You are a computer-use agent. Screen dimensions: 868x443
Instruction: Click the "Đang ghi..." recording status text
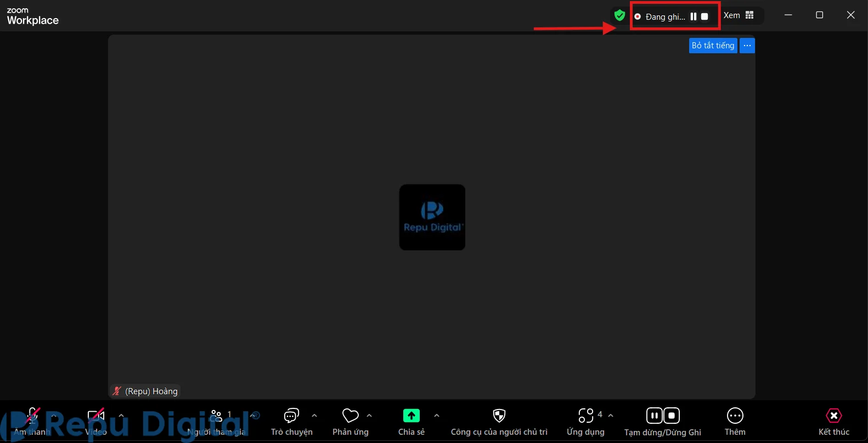point(665,17)
